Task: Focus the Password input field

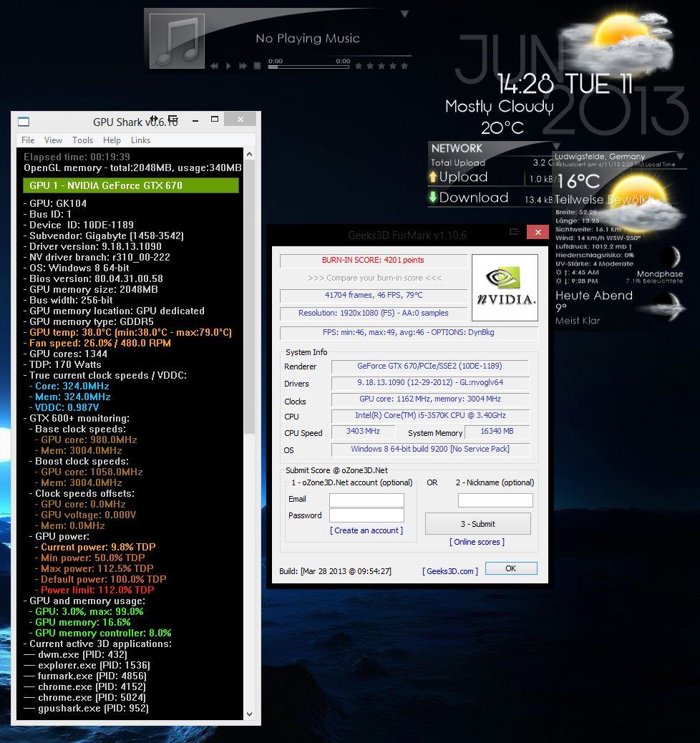Action: pyautogui.click(x=367, y=515)
